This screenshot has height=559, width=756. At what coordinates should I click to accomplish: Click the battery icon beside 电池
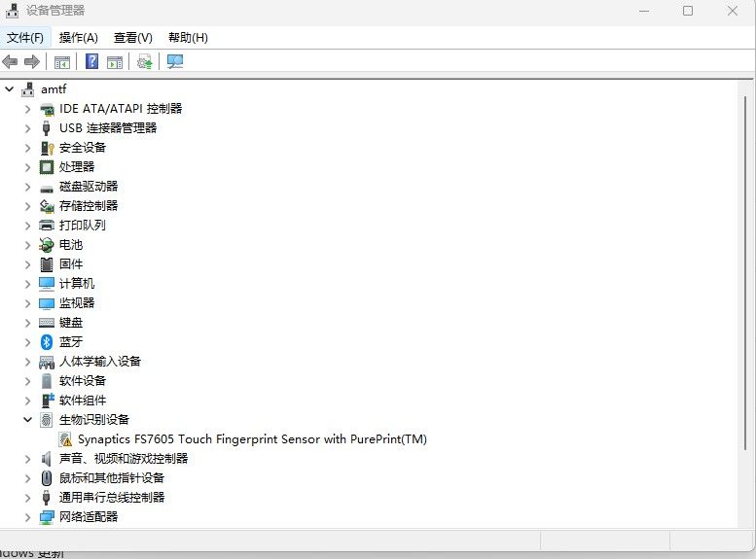tap(47, 245)
